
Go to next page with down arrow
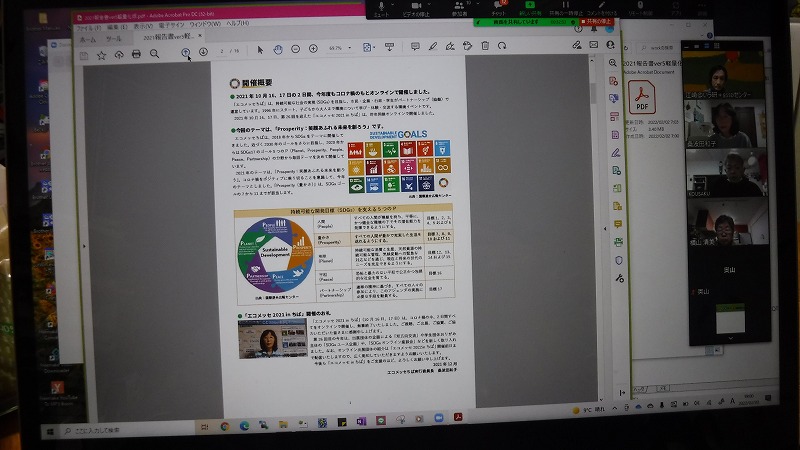pos(203,51)
